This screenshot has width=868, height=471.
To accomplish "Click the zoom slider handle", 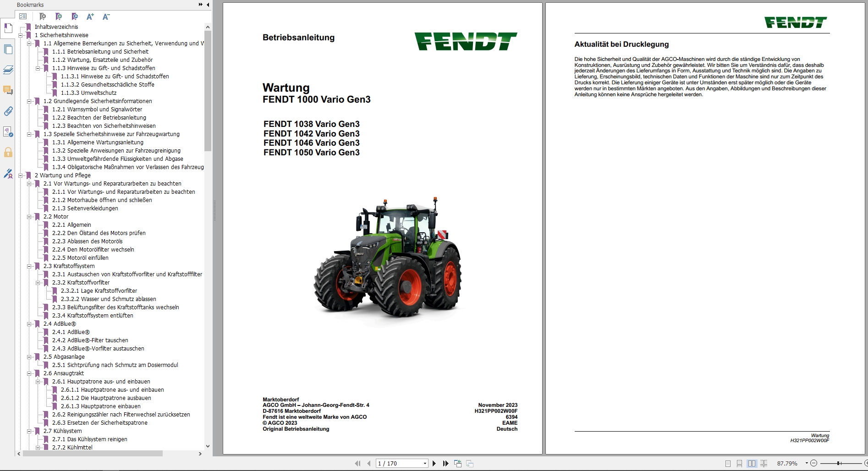I will click(x=839, y=464).
